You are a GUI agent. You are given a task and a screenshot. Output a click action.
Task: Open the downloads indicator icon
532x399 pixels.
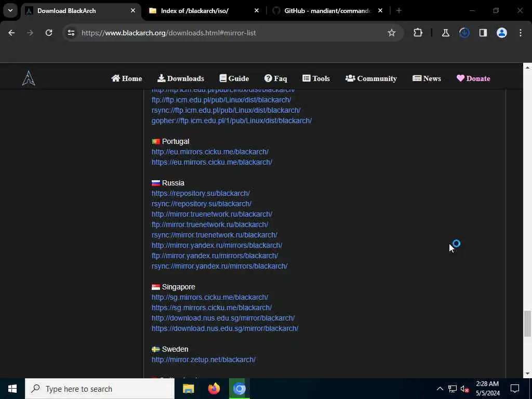coord(464,33)
